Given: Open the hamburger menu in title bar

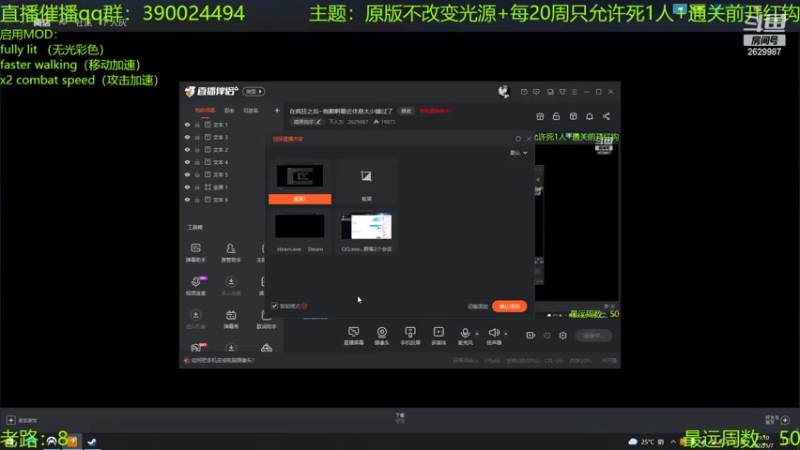Looking at the screenshot, I should (x=574, y=92).
